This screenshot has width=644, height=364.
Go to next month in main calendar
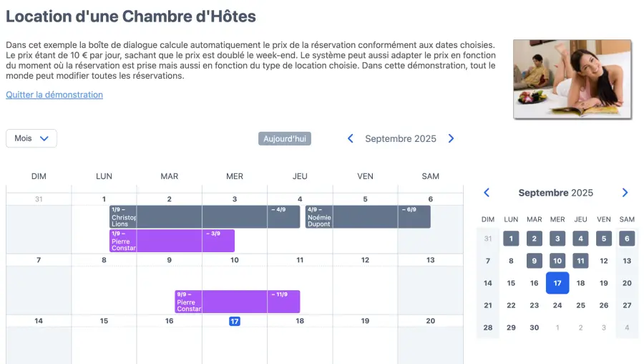[x=451, y=139]
